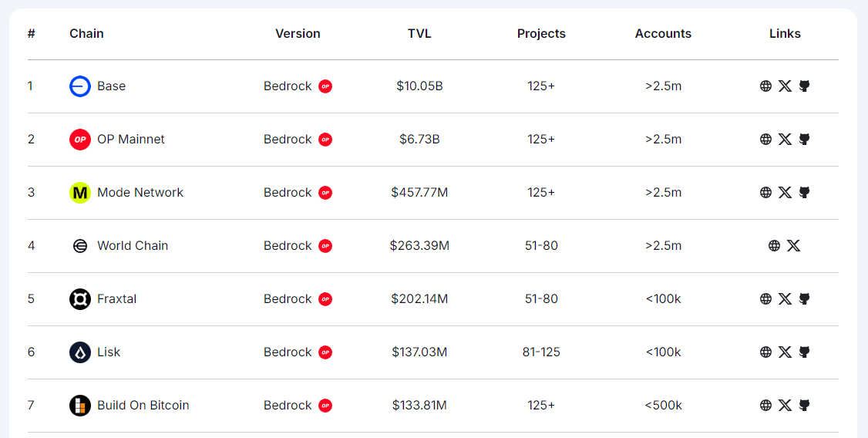This screenshot has height=438, width=868.
Task: Select the Build On Bitcoin name
Action: (x=143, y=405)
